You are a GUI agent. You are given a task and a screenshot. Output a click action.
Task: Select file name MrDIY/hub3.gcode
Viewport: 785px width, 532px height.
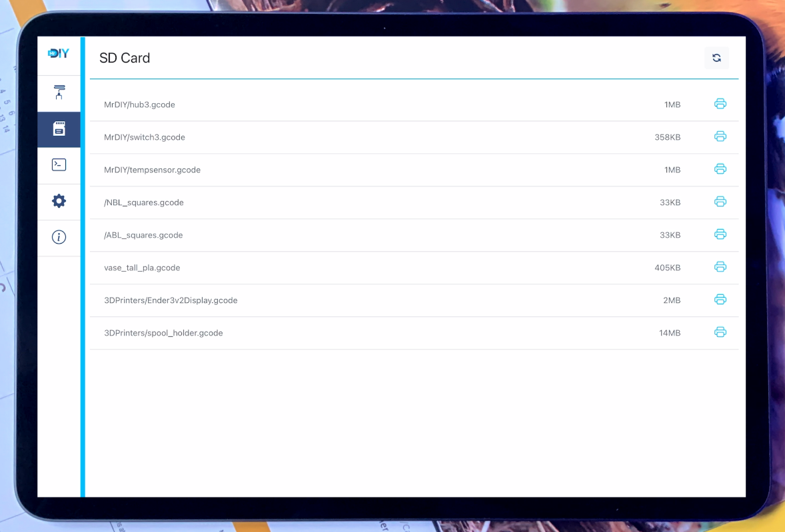coord(139,105)
